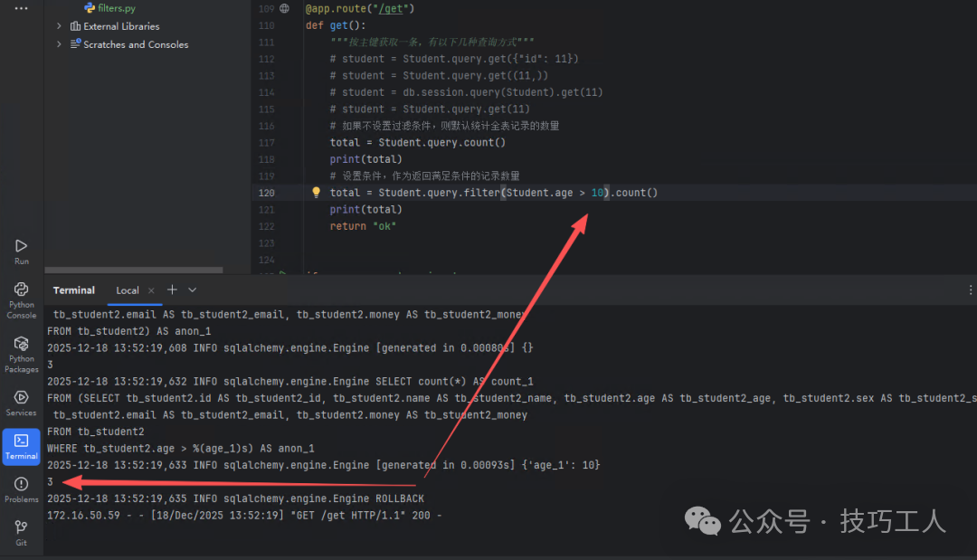This screenshot has height=560, width=977.
Task: Open the more tool windows ellipsis menu
Action: tap(21, 9)
